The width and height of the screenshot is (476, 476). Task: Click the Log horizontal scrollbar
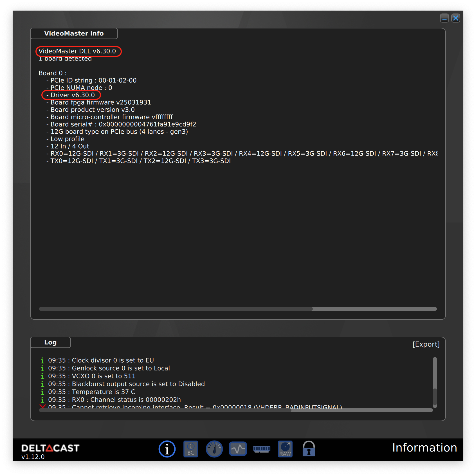click(x=236, y=410)
